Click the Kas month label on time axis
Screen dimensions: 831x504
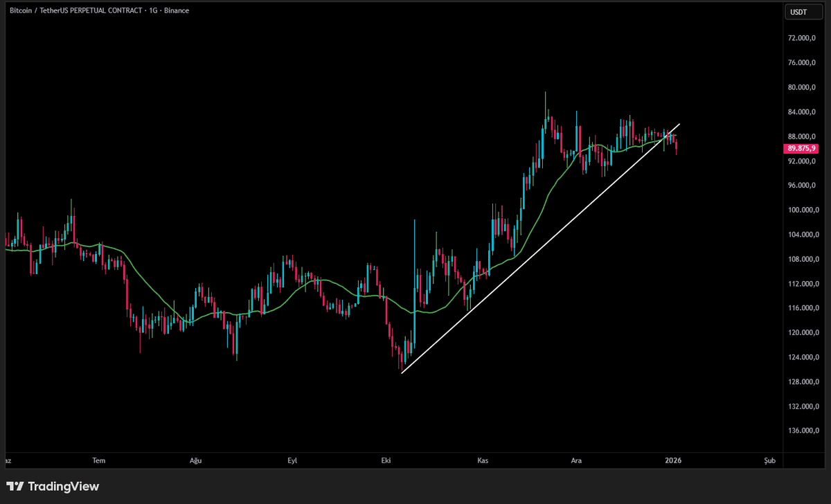483,460
